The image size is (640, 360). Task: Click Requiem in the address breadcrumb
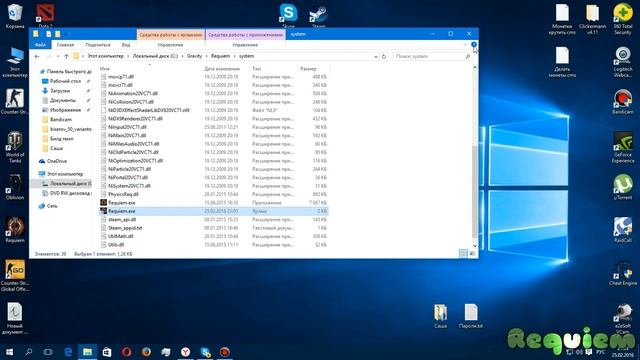(220, 56)
